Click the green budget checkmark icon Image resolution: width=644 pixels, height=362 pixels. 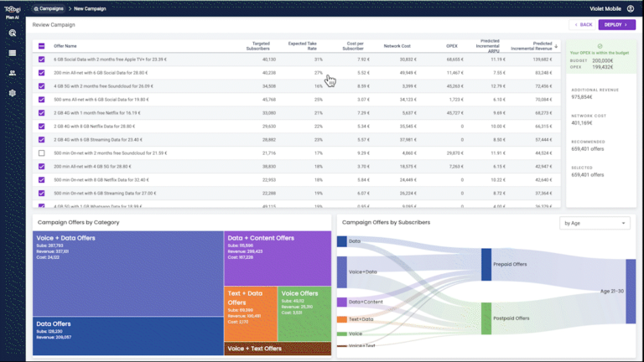click(x=600, y=46)
